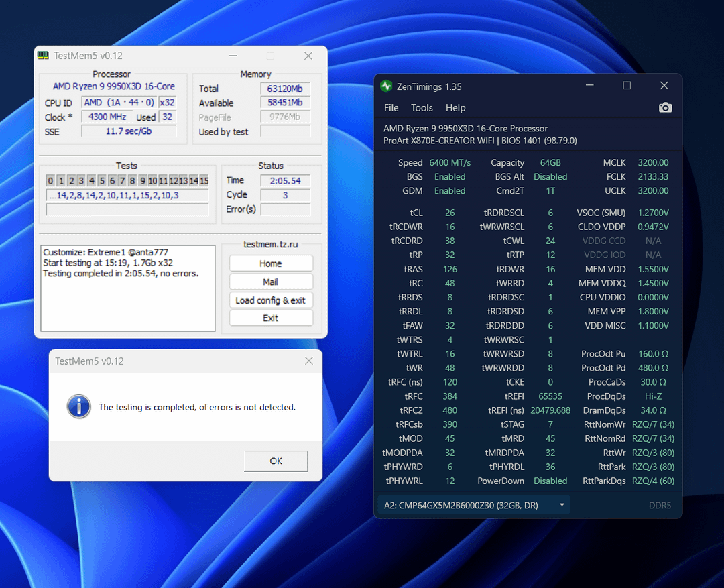Click the MEM VDD 1.5500V value
The height and width of the screenshot is (588, 724).
click(x=653, y=269)
